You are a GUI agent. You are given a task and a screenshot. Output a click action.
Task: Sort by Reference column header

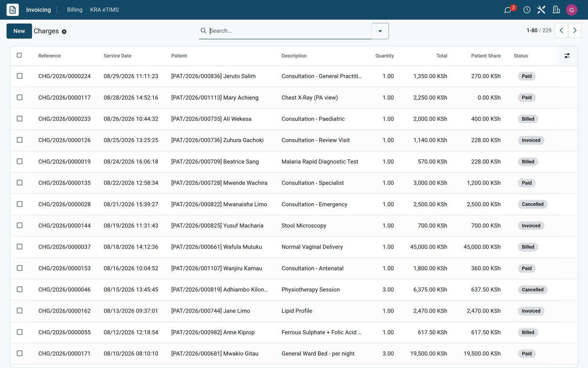(x=50, y=56)
